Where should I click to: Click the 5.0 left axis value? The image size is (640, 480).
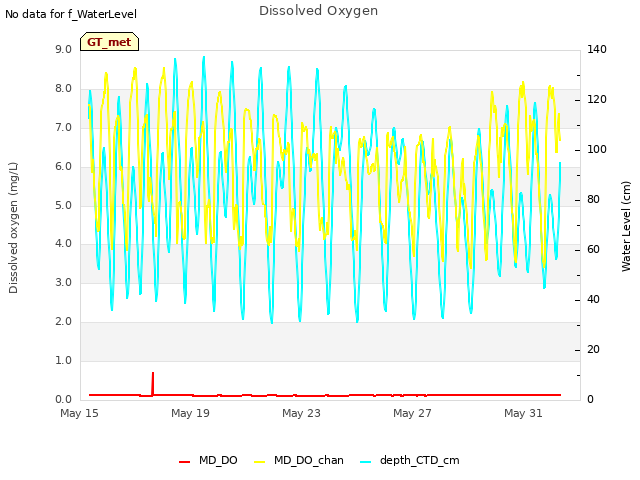pos(63,205)
